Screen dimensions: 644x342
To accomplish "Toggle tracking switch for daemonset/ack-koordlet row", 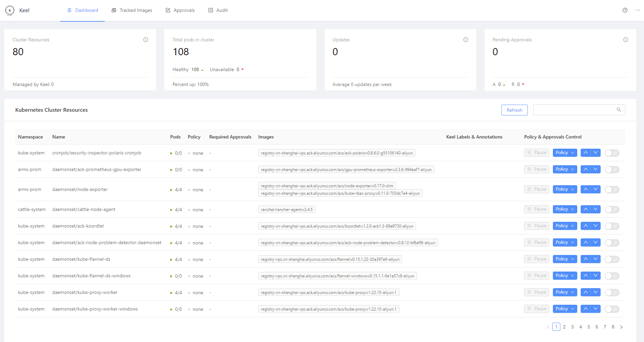I will (612, 226).
